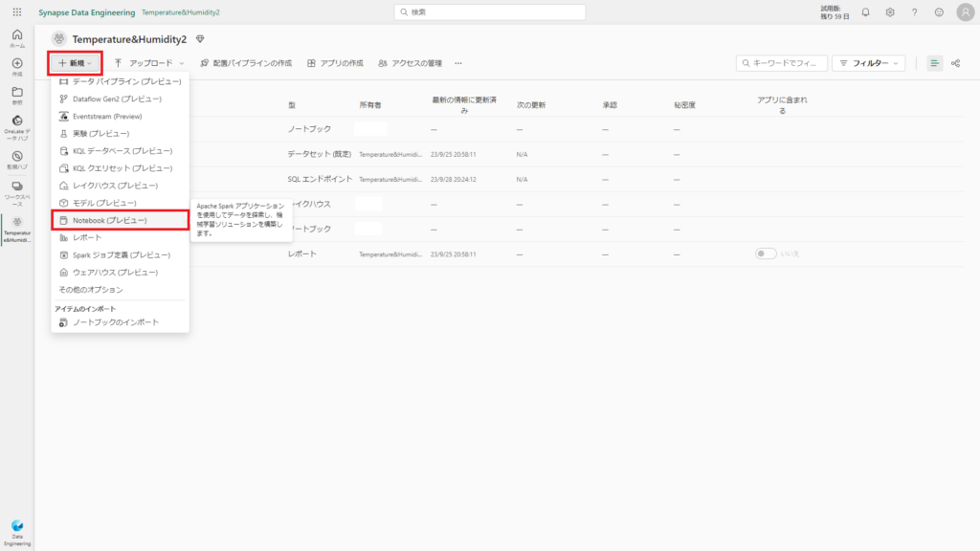This screenshot has width=980, height=551.
Task: Open the フィルター dropdown
Action: click(x=868, y=63)
